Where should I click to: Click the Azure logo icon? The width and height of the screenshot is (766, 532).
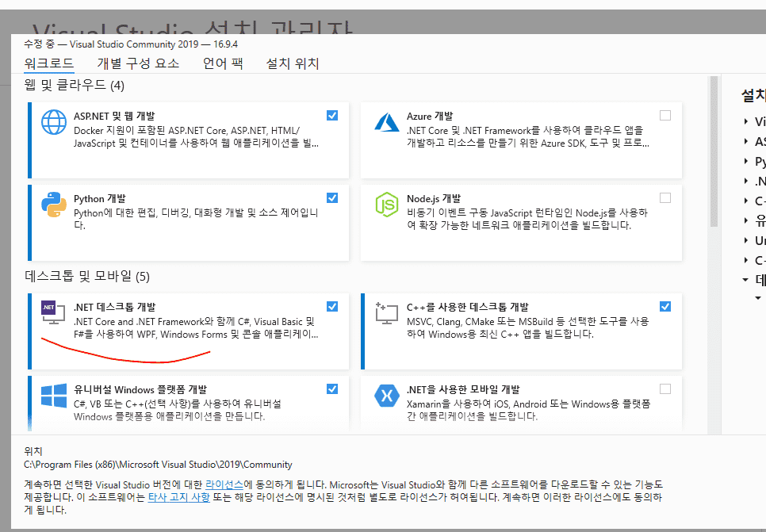point(387,122)
